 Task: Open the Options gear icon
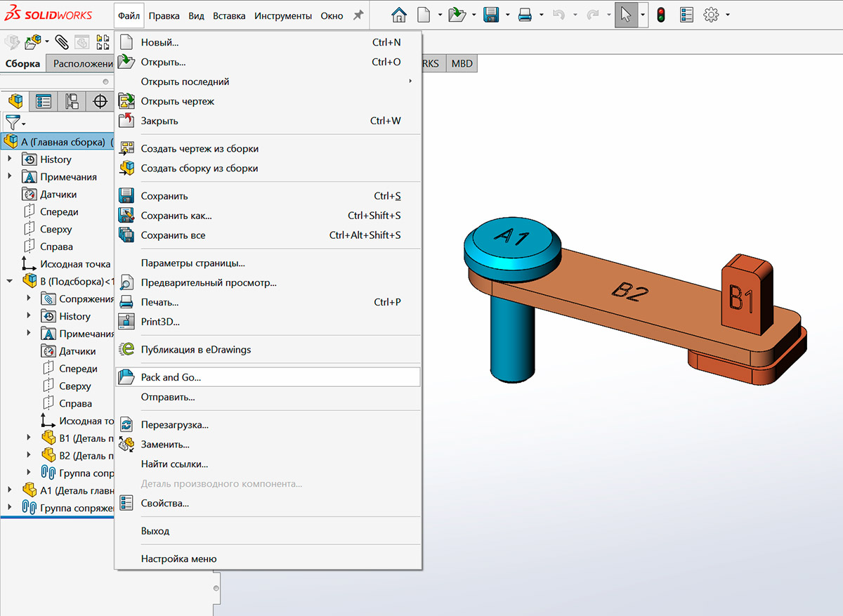(x=712, y=15)
